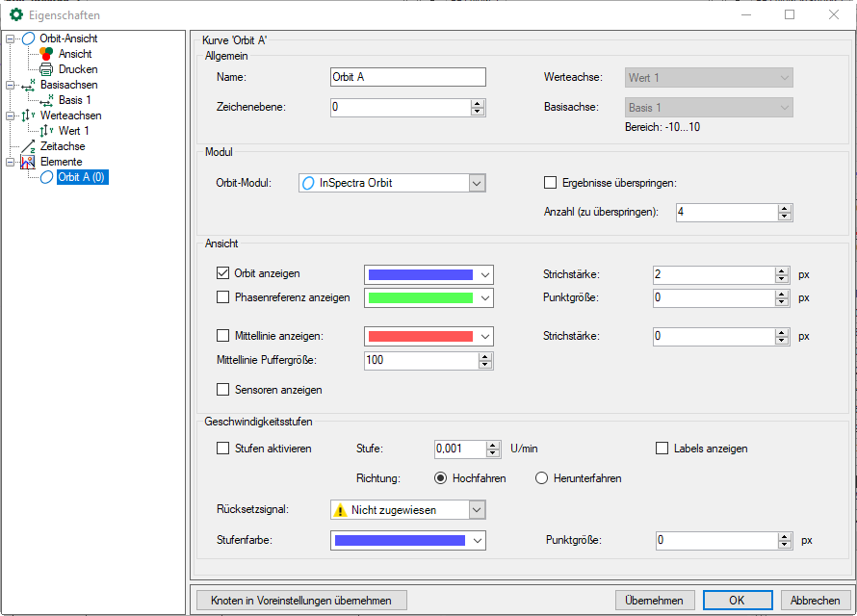Select the Zeitachse tree node

(63, 146)
